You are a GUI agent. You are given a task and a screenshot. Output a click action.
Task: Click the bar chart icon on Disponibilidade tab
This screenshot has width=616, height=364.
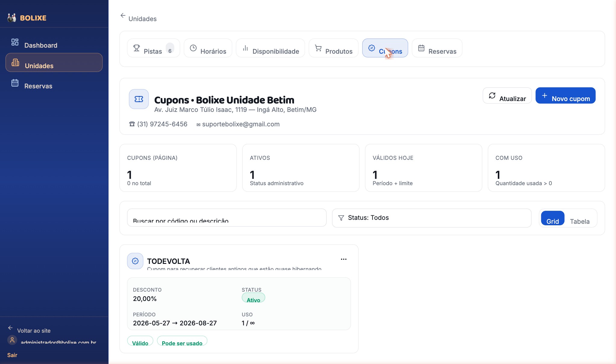tap(245, 48)
